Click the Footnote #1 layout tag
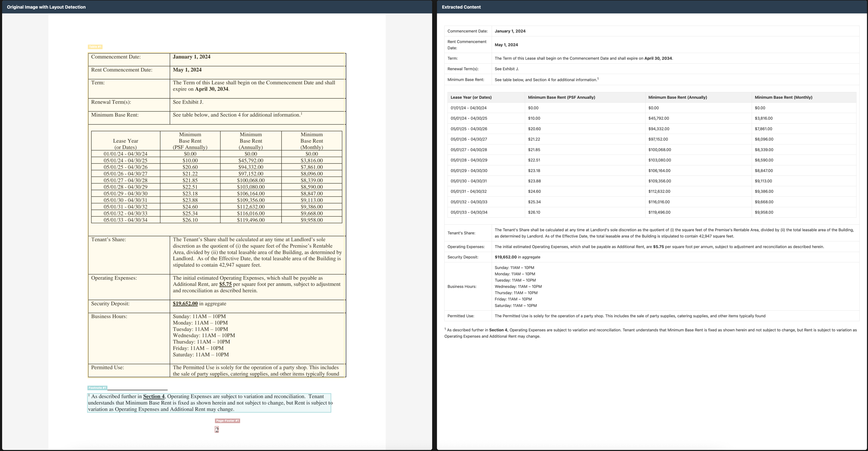Viewport: 868px width, 451px height. (97, 388)
